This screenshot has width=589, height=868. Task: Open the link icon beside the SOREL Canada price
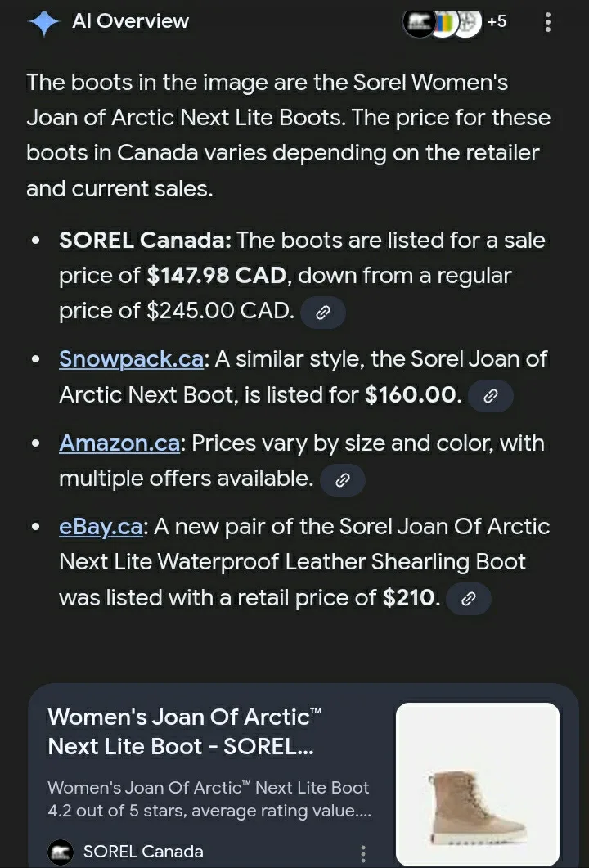(x=323, y=312)
